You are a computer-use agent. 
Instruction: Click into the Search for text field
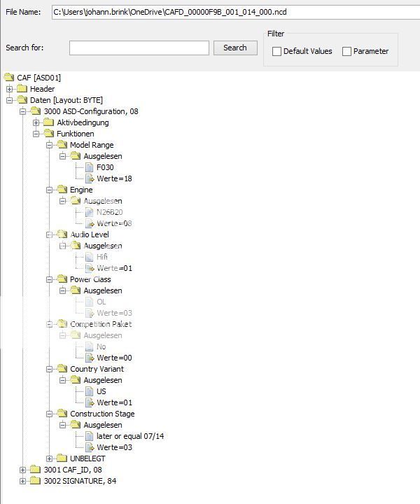139,48
